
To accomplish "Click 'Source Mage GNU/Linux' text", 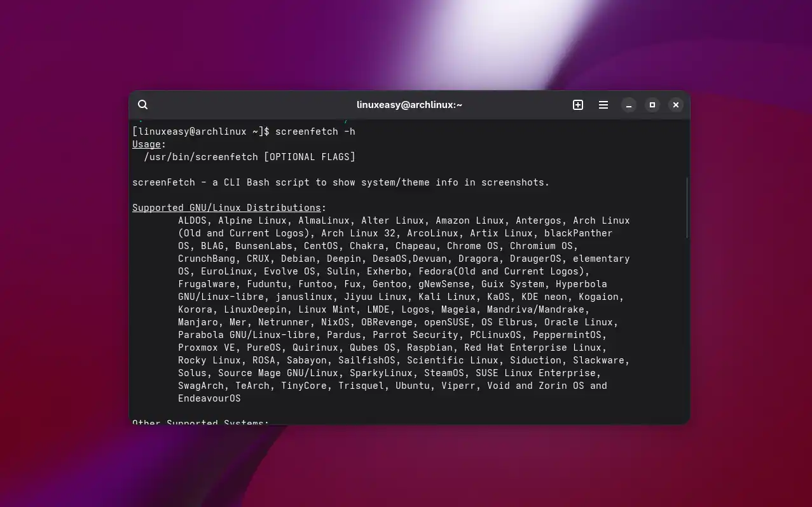I will tap(278, 373).
